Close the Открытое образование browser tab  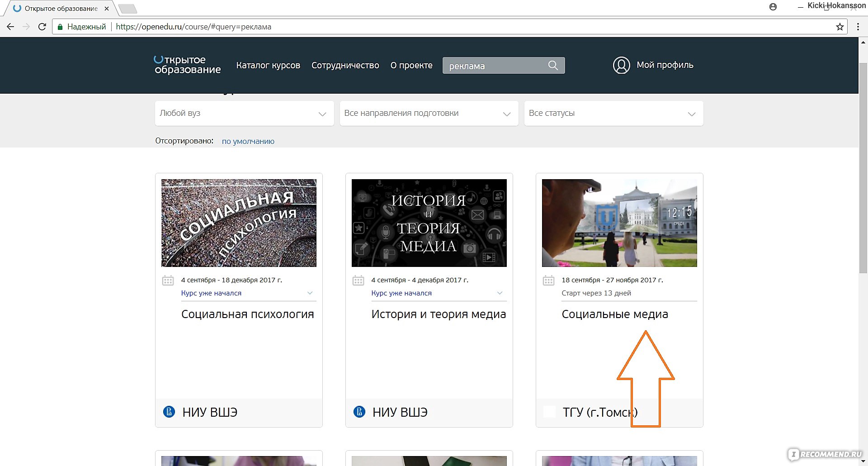[107, 9]
